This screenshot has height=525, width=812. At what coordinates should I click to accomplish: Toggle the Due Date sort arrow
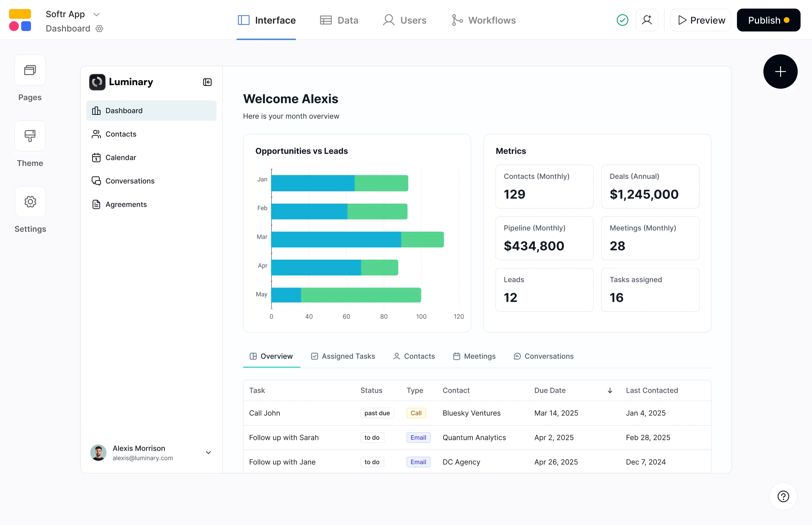(609, 391)
